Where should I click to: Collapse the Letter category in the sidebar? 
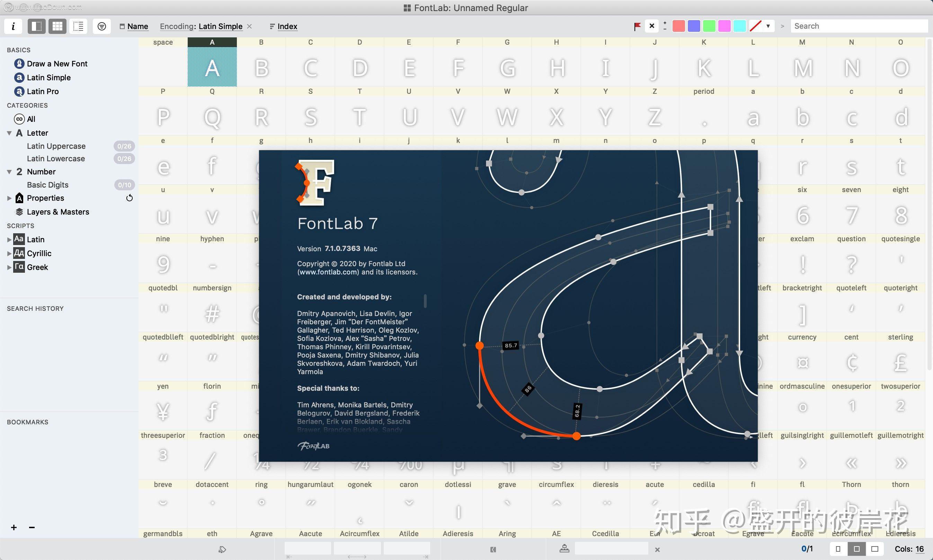(9, 133)
